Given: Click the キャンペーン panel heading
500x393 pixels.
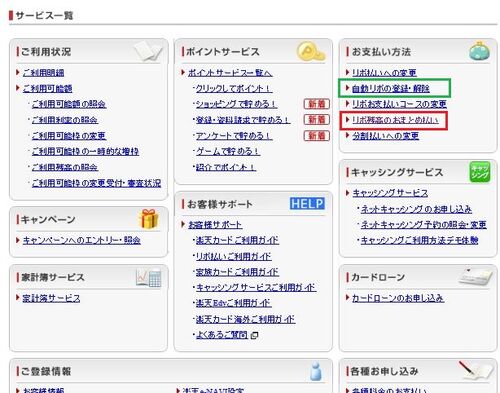Looking at the screenshot, I should click(x=48, y=219).
